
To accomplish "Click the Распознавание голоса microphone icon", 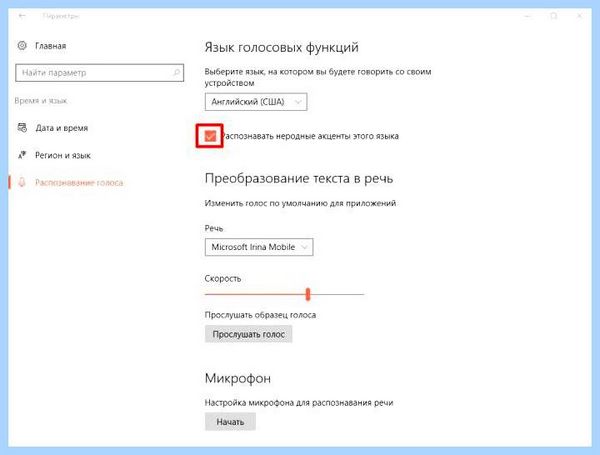I will 22,182.
